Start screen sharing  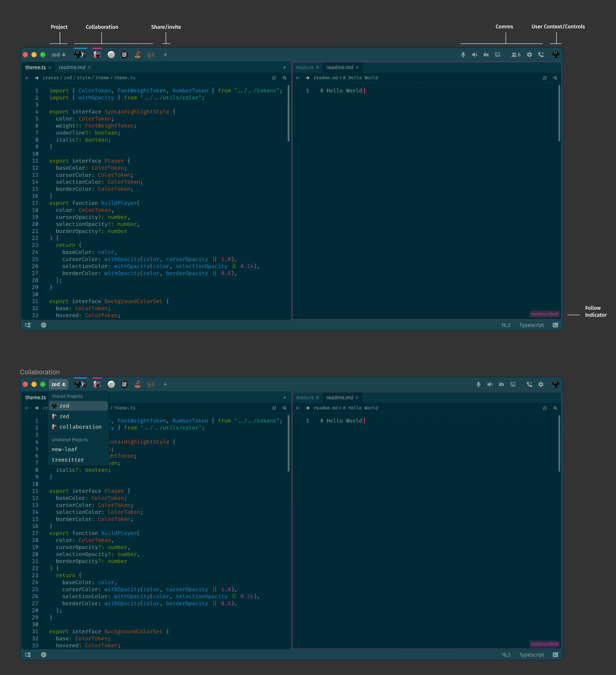click(498, 55)
